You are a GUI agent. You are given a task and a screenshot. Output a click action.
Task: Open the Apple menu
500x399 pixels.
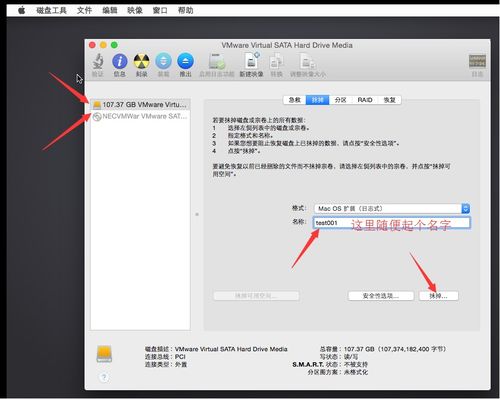[22, 10]
